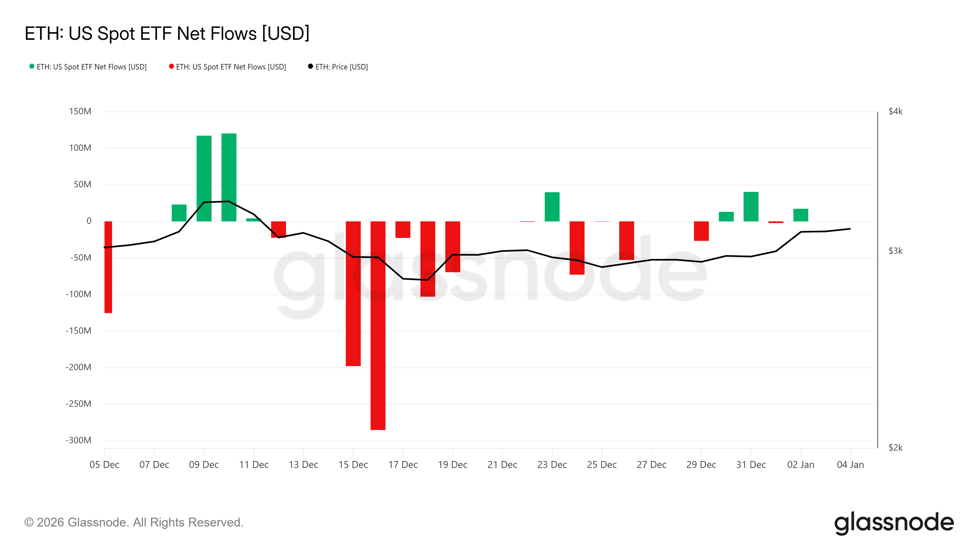980x551 pixels.
Task: Click the -300M y-axis label
Action: coord(79,440)
